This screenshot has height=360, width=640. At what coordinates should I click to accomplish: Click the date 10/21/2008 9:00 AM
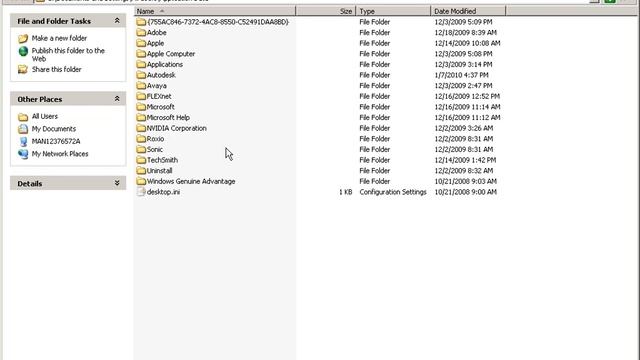click(465, 191)
